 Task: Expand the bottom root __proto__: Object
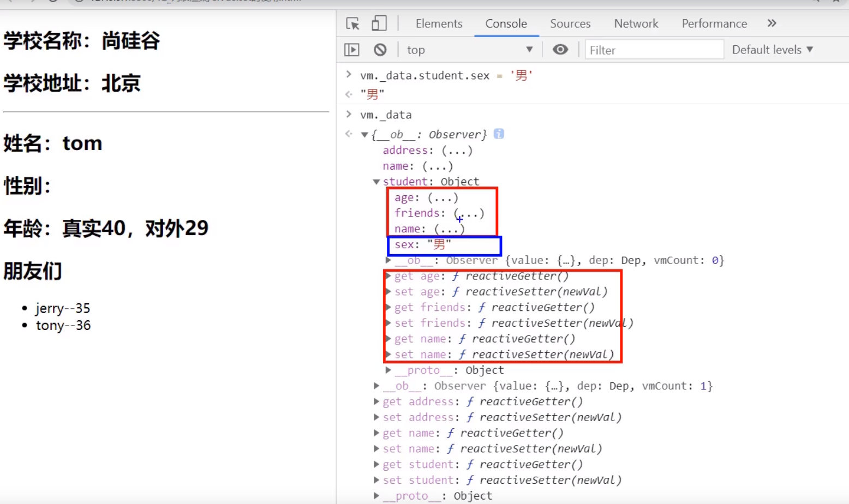[376, 496]
